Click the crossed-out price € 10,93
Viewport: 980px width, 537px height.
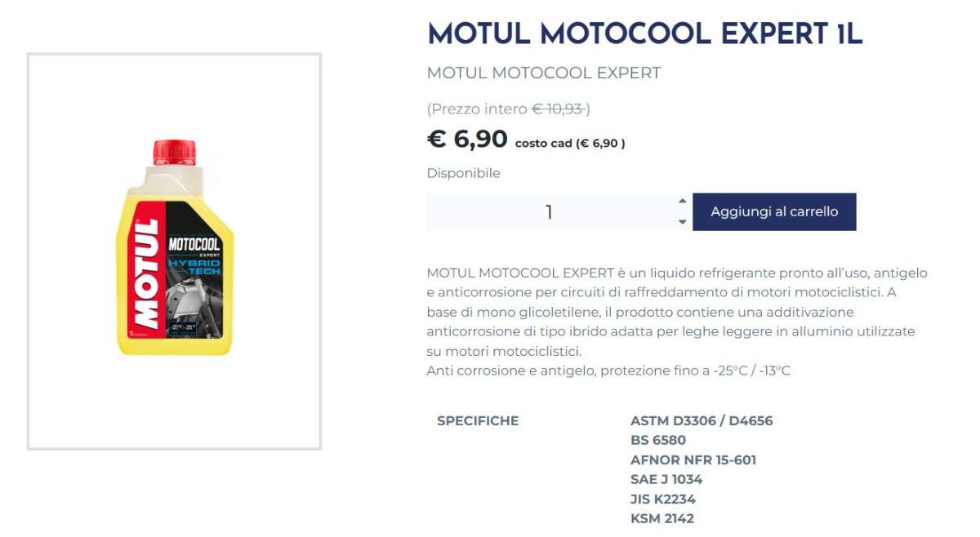pos(559,109)
